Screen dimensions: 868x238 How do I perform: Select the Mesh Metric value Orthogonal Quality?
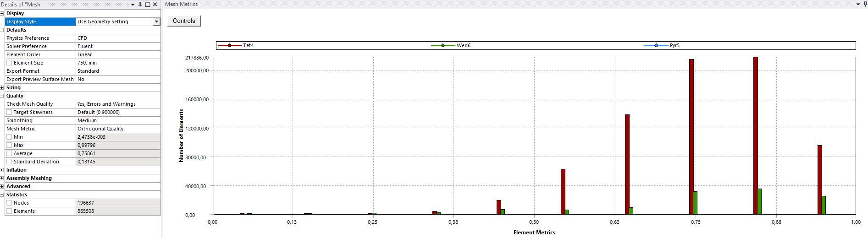click(x=118, y=129)
